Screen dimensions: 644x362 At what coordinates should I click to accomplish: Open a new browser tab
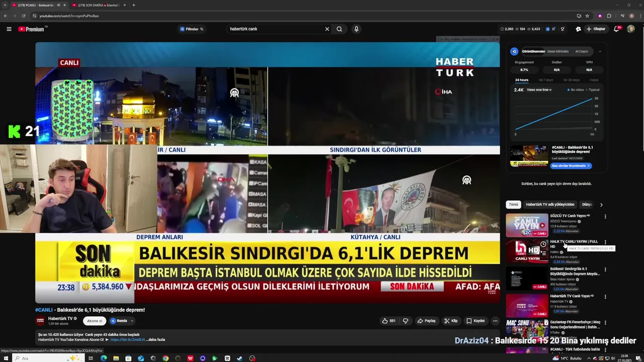[133, 5]
